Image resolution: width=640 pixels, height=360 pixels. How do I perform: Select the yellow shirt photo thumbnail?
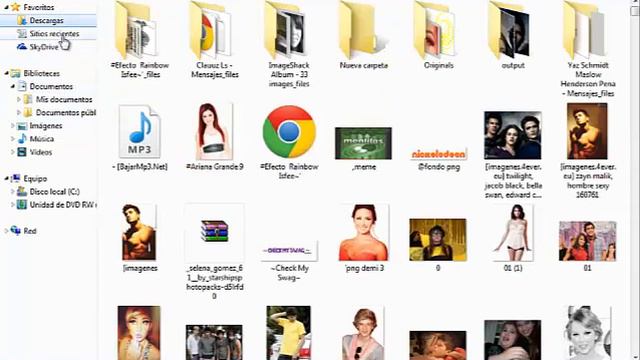(289, 333)
